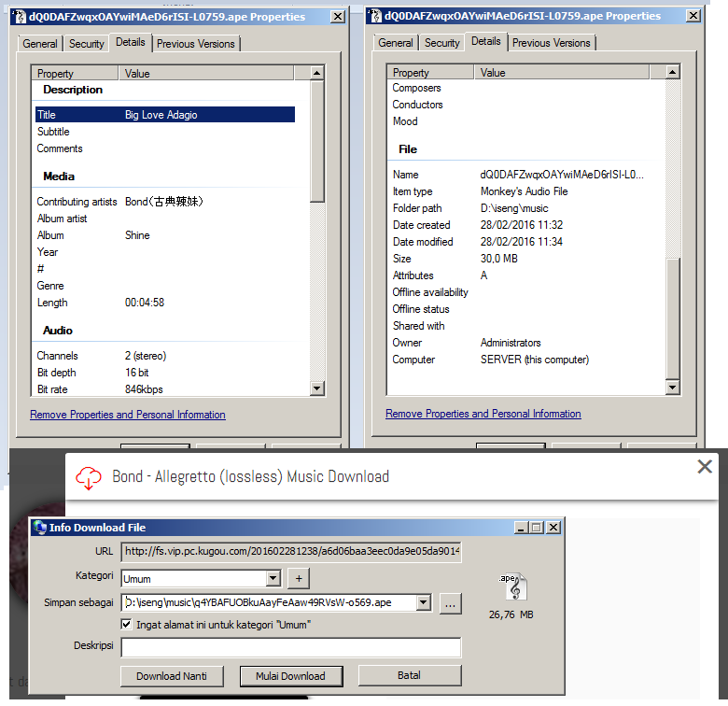
Task: Click Property column header in left window
Action: 75,74
